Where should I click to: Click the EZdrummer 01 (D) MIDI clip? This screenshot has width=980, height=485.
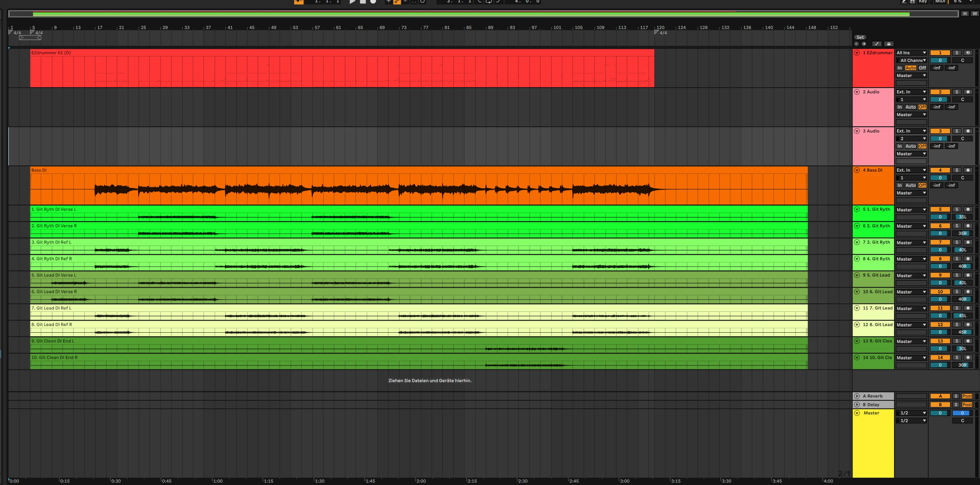(342, 68)
